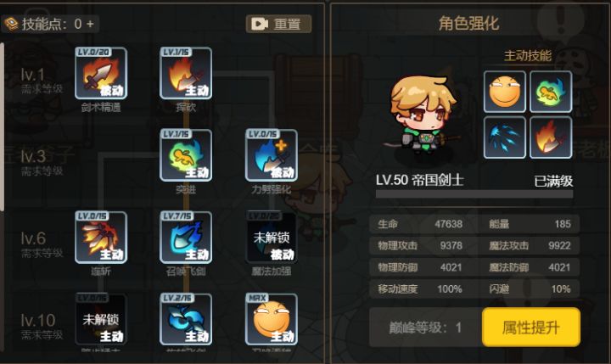Click the fire slash equipped skill slot

[x=551, y=137]
